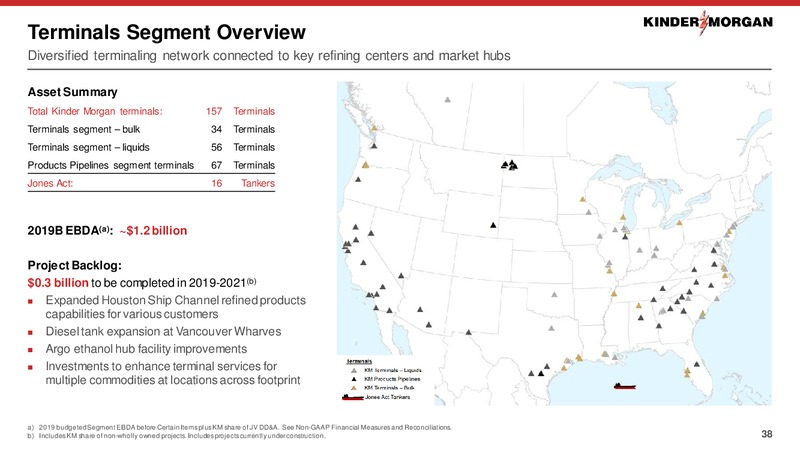Click footnote b) about non-wholly owned projects
800x450 pixels.
pos(176,436)
